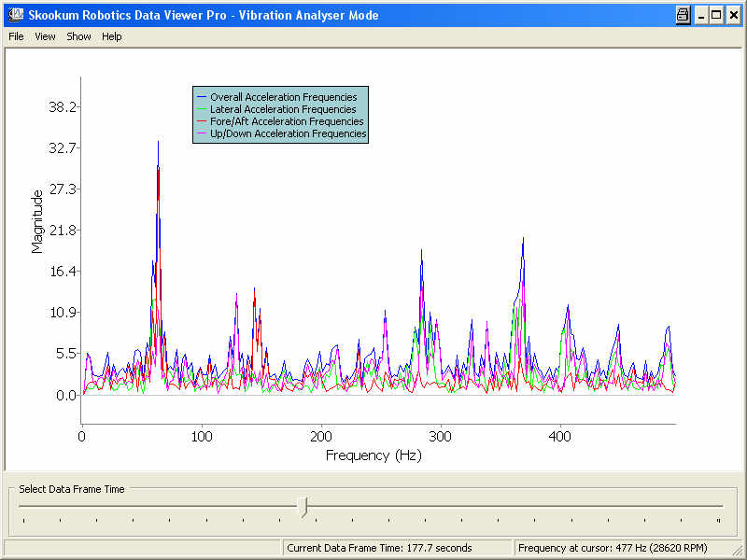Click the 32.7 magnitude axis value
The width and height of the screenshot is (747, 560).
(63, 148)
